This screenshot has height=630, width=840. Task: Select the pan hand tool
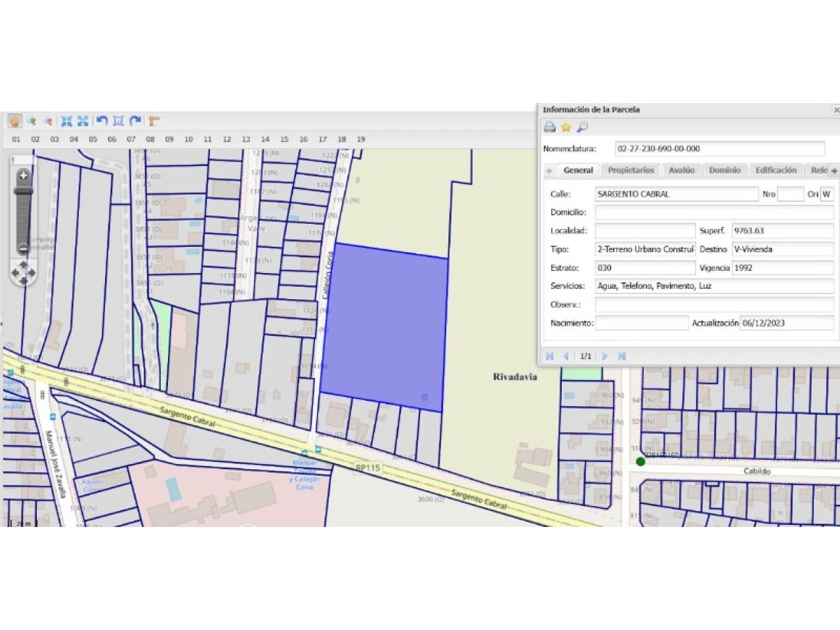pyautogui.click(x=14, y=121)
